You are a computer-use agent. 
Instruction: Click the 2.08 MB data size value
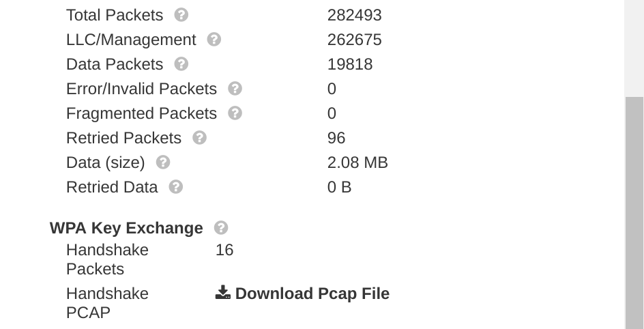point(357,162)
